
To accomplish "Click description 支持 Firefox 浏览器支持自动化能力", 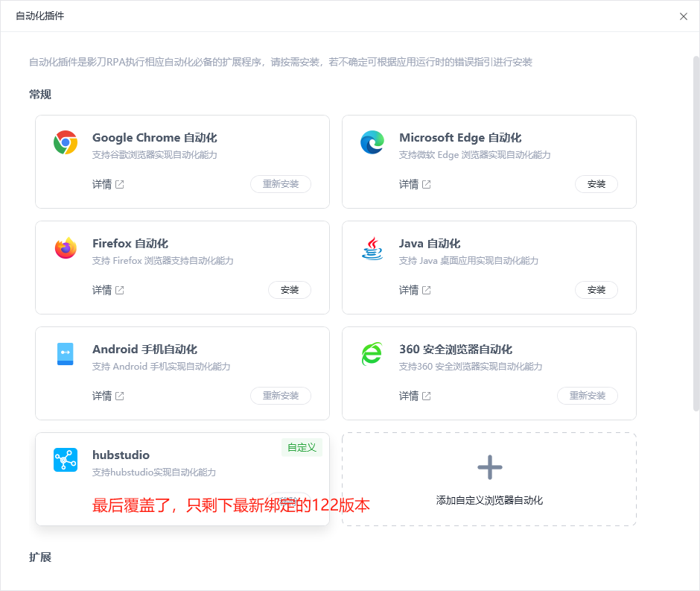I will [162, 261].
